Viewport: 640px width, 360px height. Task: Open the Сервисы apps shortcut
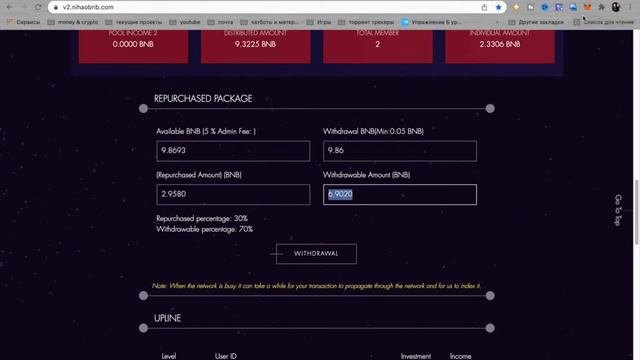[24, 22]
